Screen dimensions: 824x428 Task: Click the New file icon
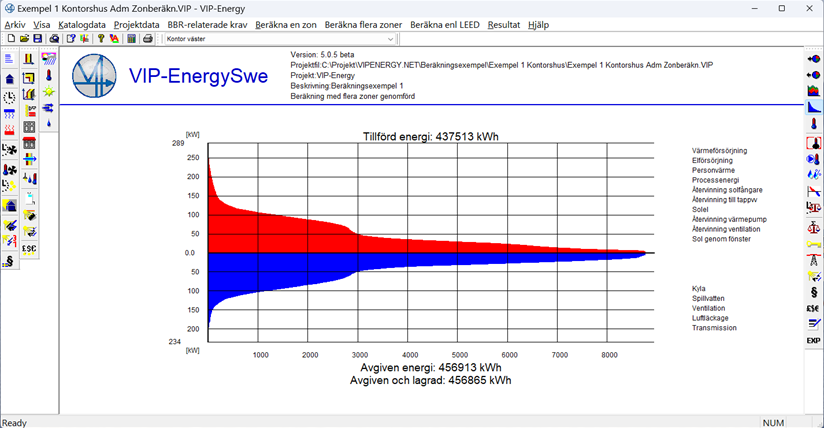[10, 39]
